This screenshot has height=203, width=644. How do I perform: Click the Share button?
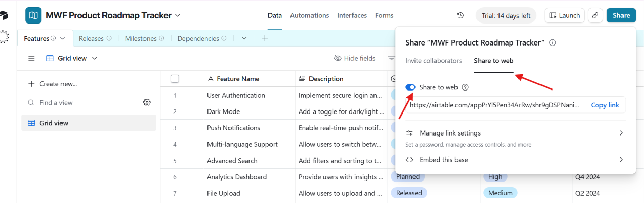(621, 15)
